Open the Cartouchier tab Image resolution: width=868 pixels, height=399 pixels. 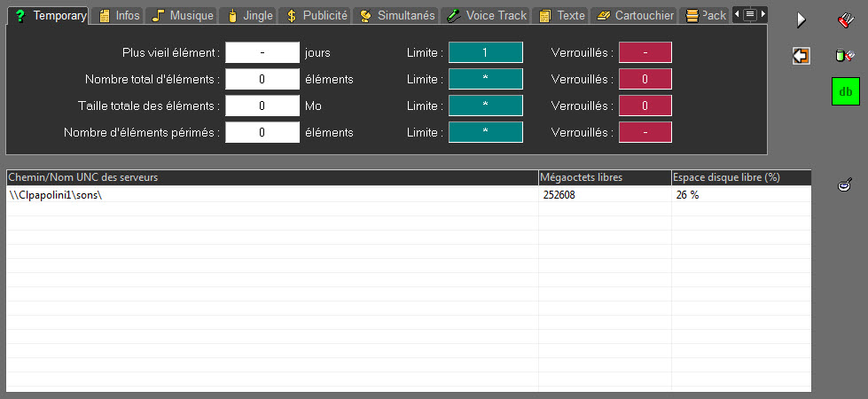(x=635, y=15)
